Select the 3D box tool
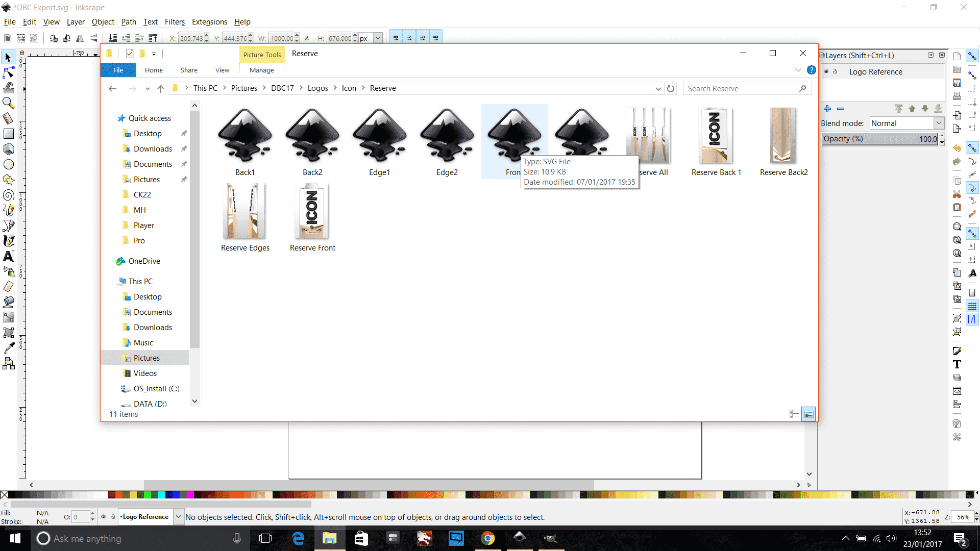The width and height of the screenshot is (980, 551). 8,149
